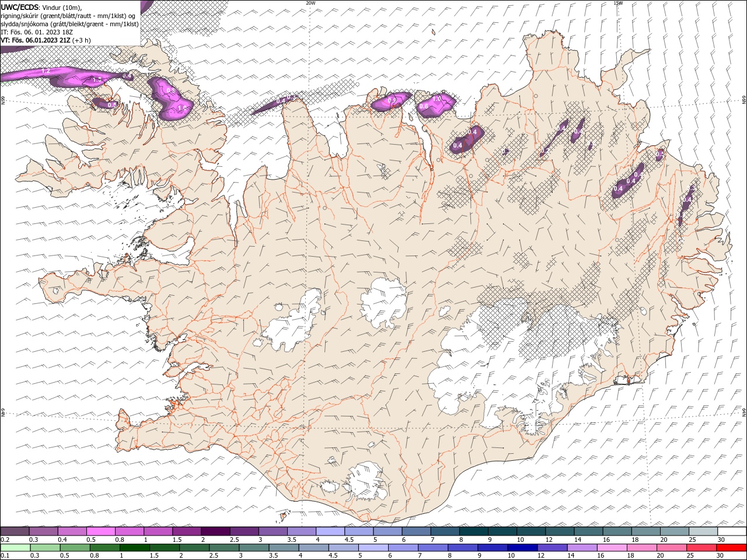
Task: Pick the top scale dark teal swatch at 8
Action: click(474, 531)
